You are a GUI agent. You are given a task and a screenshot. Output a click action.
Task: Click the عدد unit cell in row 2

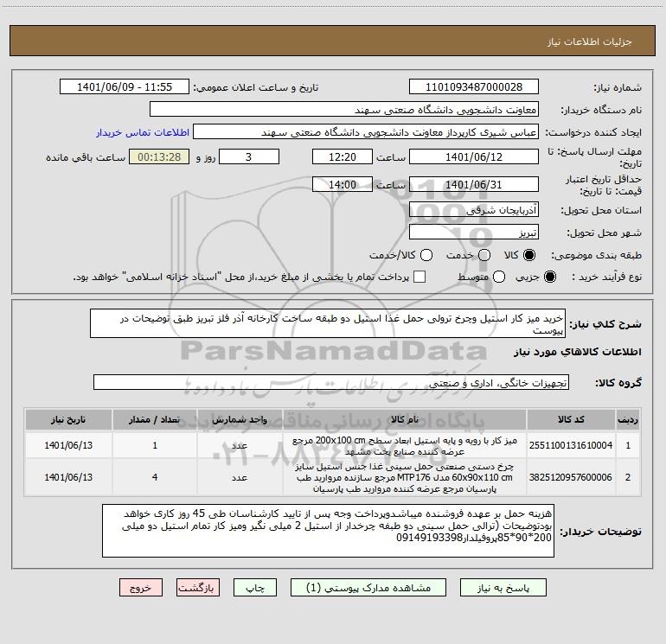tap(240, 477)
